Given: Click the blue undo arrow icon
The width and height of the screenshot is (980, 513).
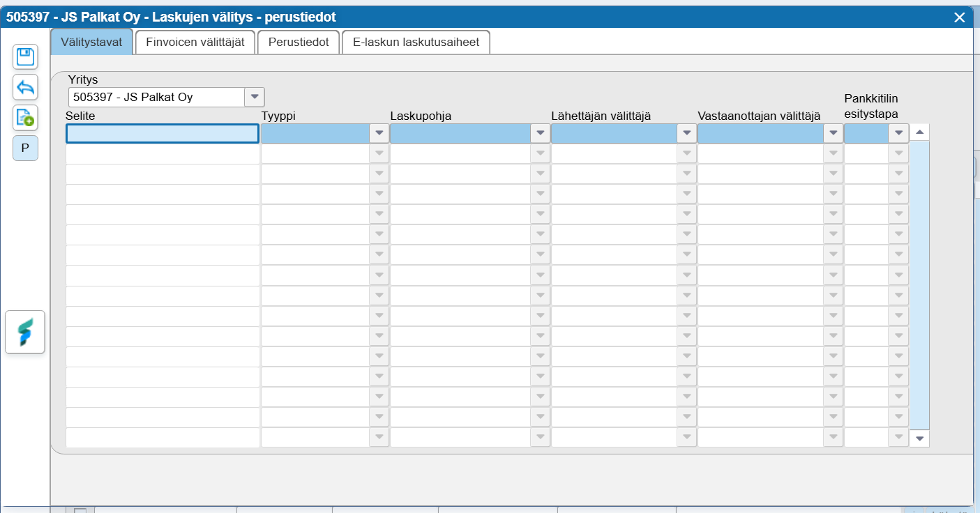Looking at the screenshot, I should 26,87.
